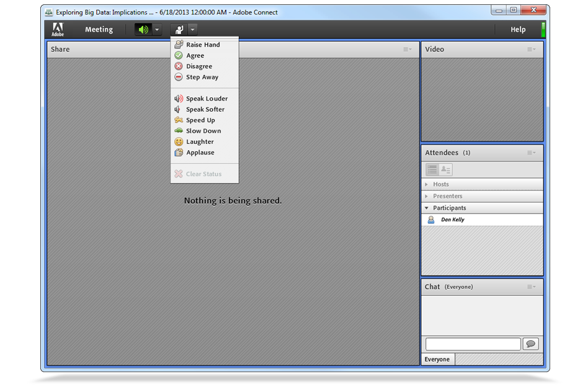
Task: Select Step Away status
Action: coord(205,77)
